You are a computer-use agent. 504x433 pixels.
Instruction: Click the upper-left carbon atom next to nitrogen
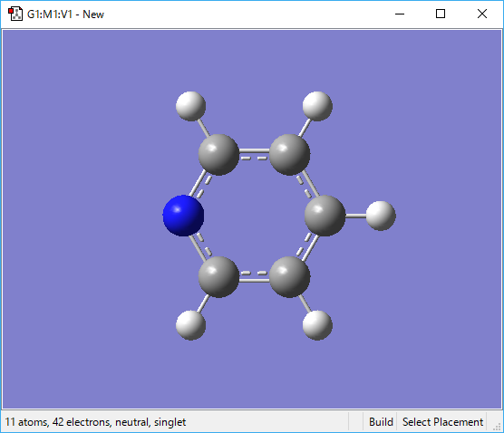tap(218, 155)
